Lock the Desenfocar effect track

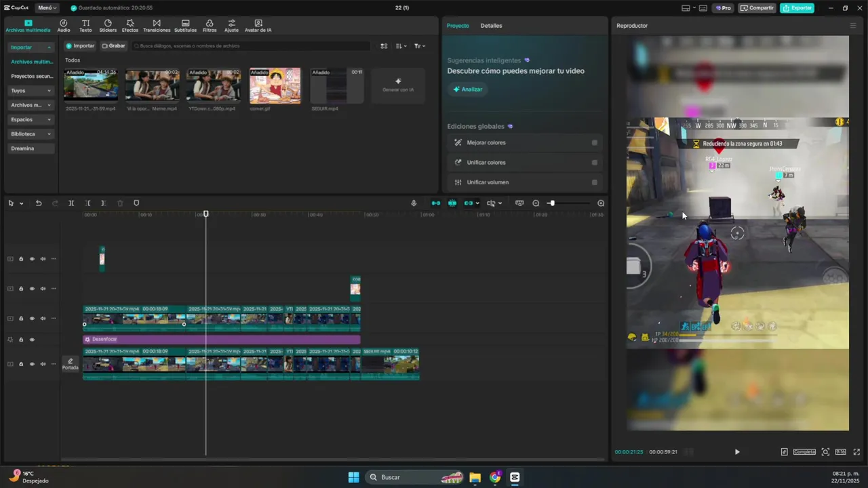point(21,340)
